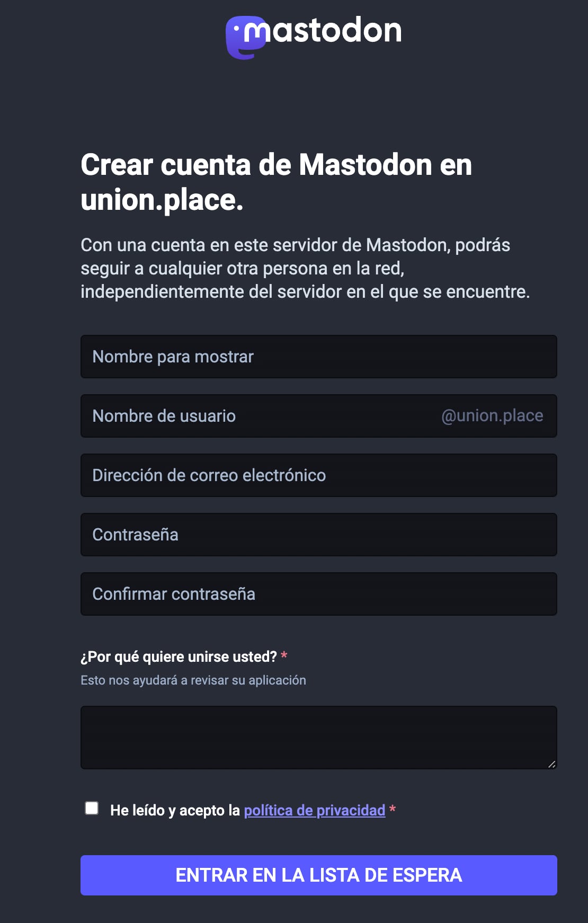Click the '@union.place' domain suffix
588x923 pixels.
point(492,416)
